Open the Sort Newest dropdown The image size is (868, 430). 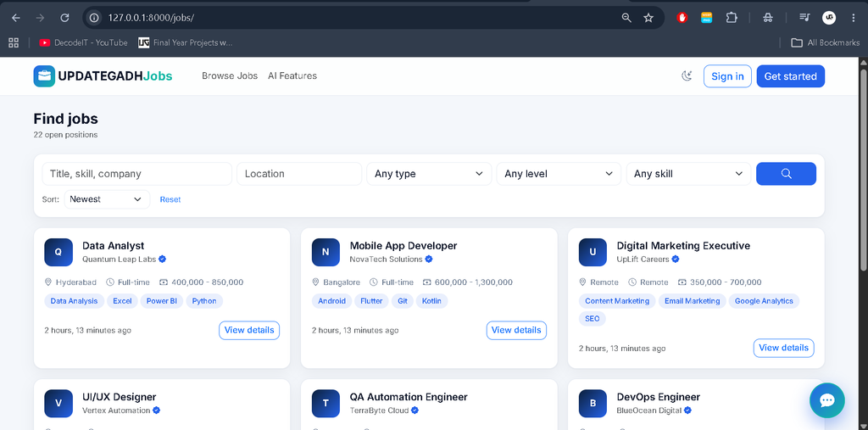[x=107, y=199]
